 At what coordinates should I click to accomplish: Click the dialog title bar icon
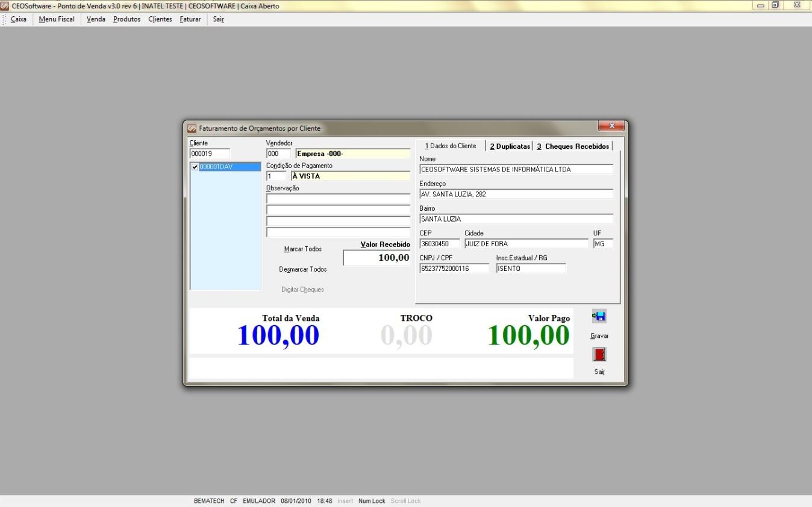(192, 128)
